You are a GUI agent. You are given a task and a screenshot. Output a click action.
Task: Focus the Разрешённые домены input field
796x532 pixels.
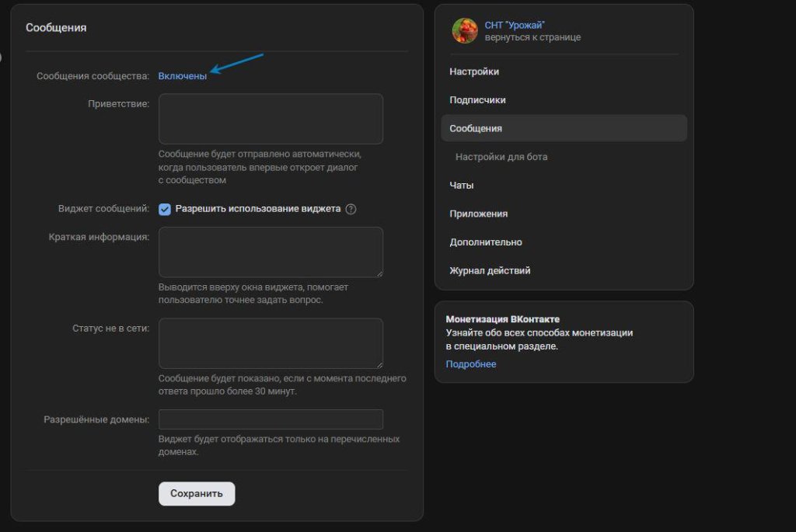[271, 419]
